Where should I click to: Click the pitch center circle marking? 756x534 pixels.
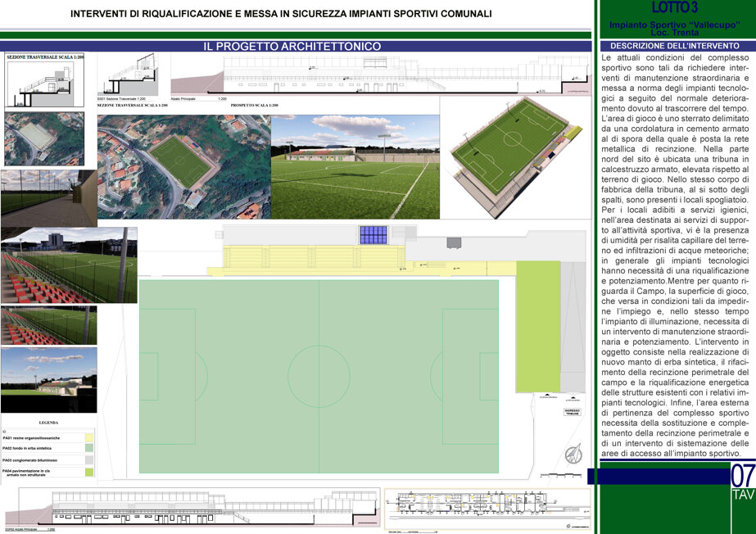pos(319,376)
